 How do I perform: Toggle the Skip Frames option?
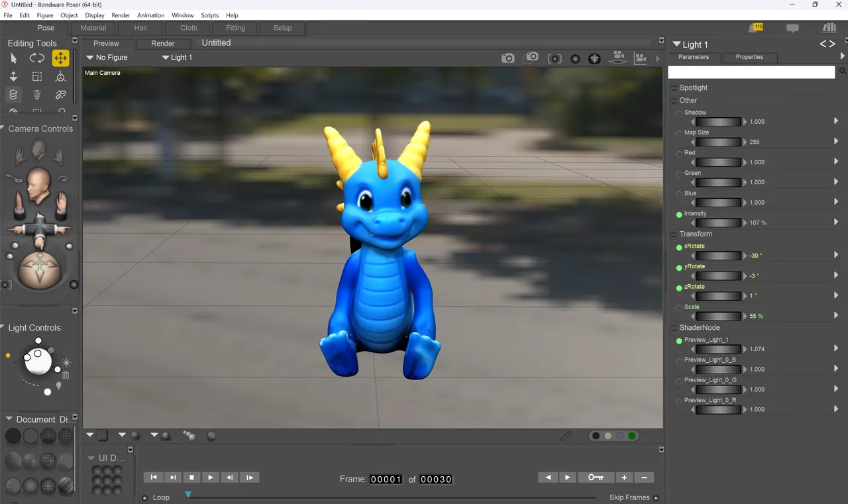point(656,497)
